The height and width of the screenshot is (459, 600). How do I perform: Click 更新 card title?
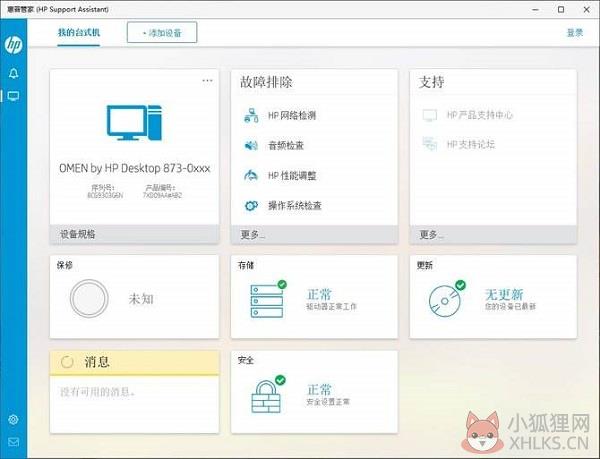(424, 265)
